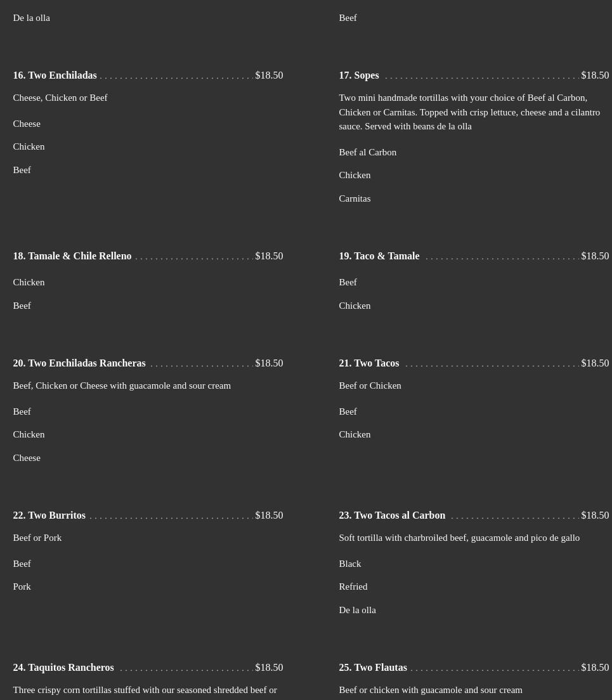Open the "21. Two Tacos" item

coord(368,363)
